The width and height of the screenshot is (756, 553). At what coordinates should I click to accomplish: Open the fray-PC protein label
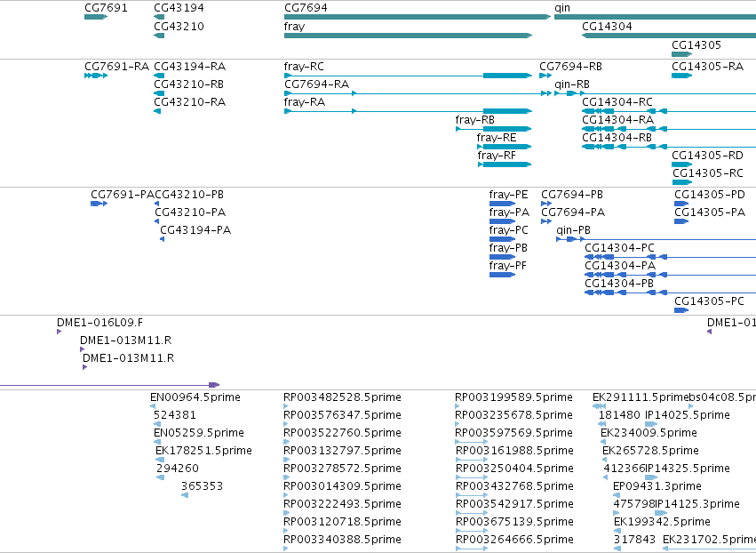click(509, 231)
